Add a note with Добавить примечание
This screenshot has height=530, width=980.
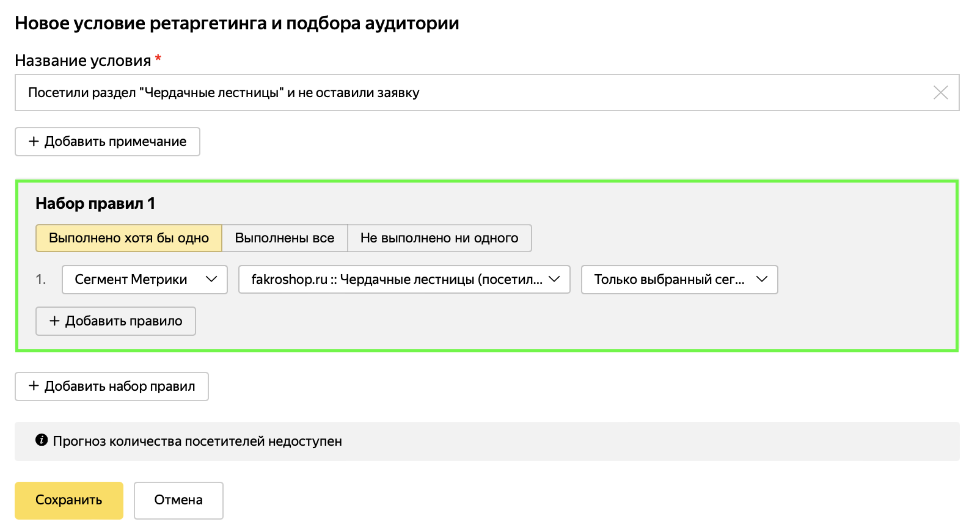pyautogui.click(x=108, y=142)
